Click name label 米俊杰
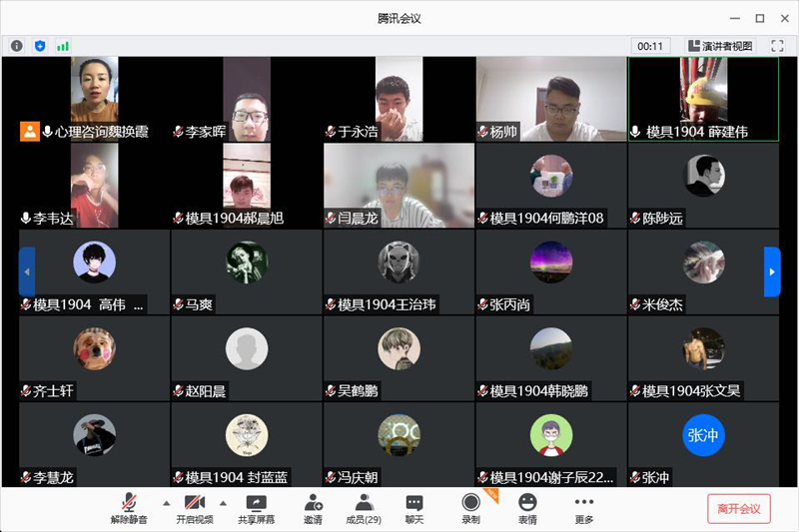The height and width of the screenshot is (532, 799). point(662,305)
